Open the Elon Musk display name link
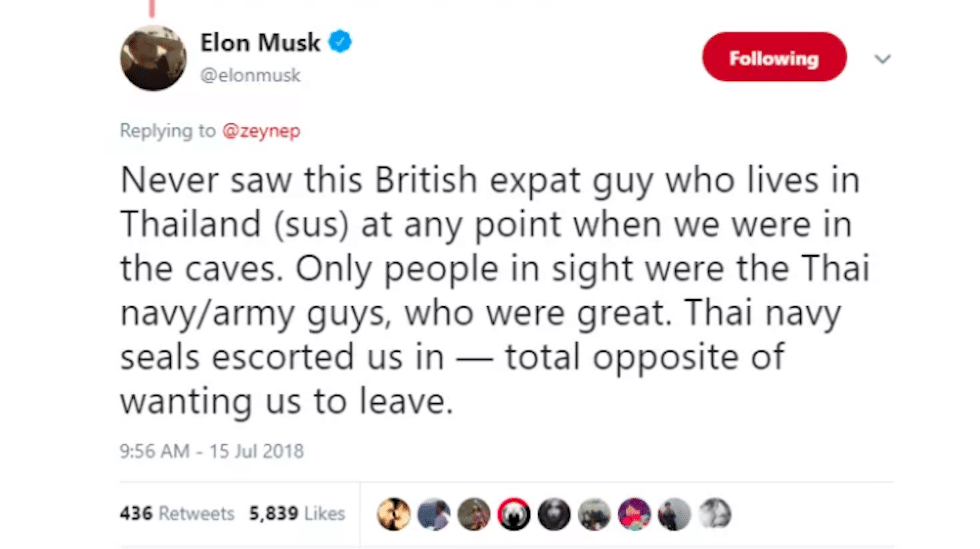The width and height of the screenshot is (980, 549). click(x=260, y=43)
